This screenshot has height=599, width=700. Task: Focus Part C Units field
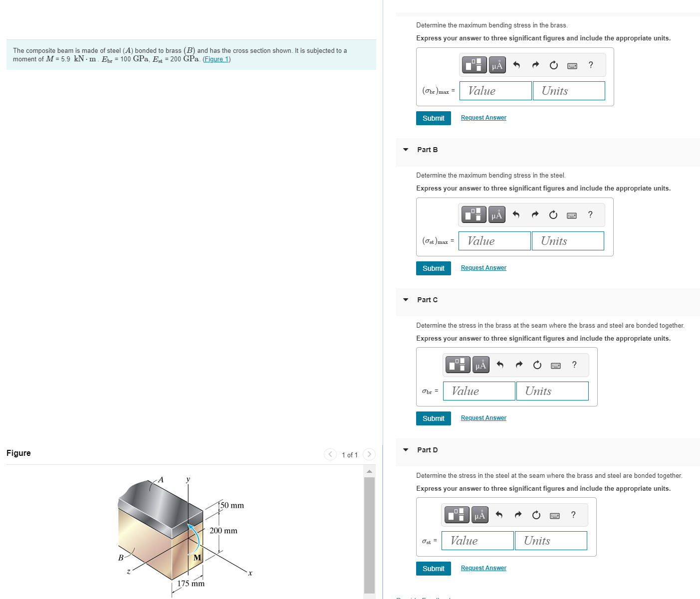click(552, 391)
